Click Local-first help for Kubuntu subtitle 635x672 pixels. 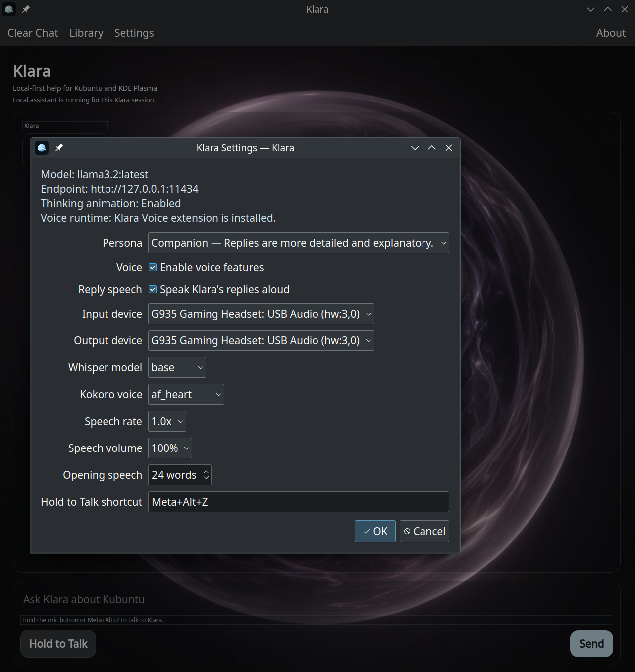[x=85, y=88]
